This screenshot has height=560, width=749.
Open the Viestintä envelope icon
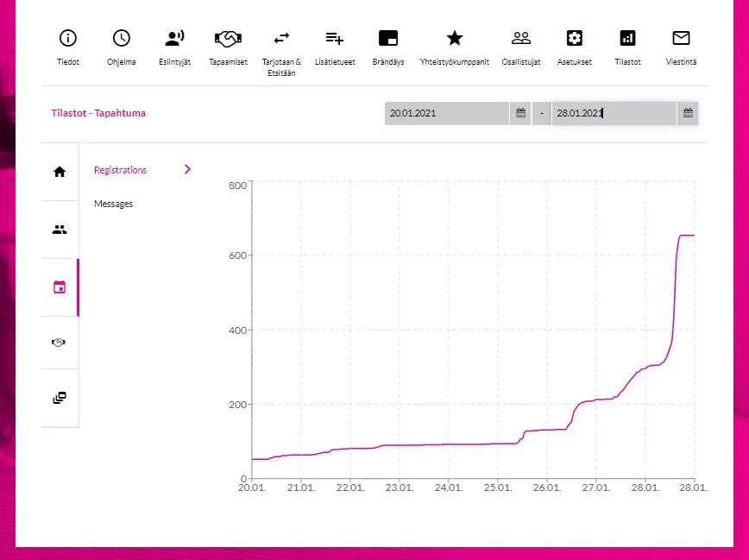[x=681, y=38]
